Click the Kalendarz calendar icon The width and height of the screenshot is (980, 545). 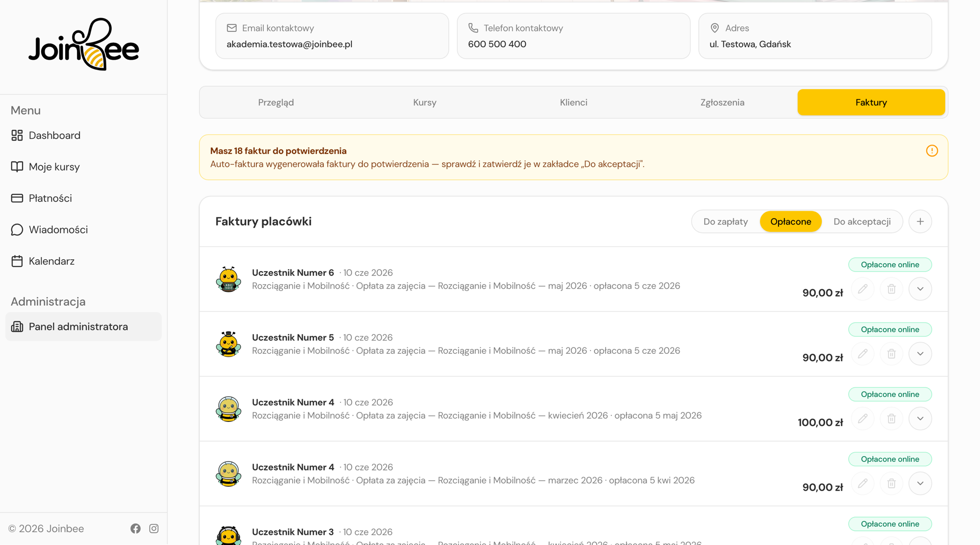[x=17, y=261]
